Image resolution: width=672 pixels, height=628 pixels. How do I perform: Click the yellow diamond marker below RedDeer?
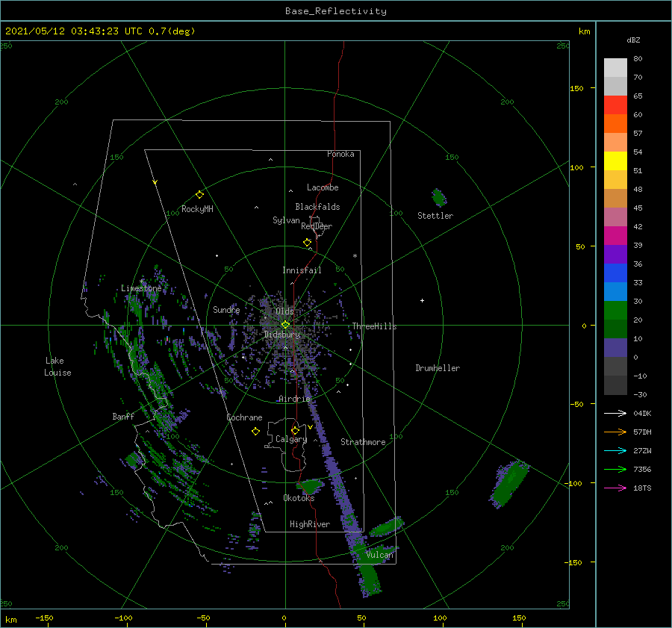tap(307, 242)
